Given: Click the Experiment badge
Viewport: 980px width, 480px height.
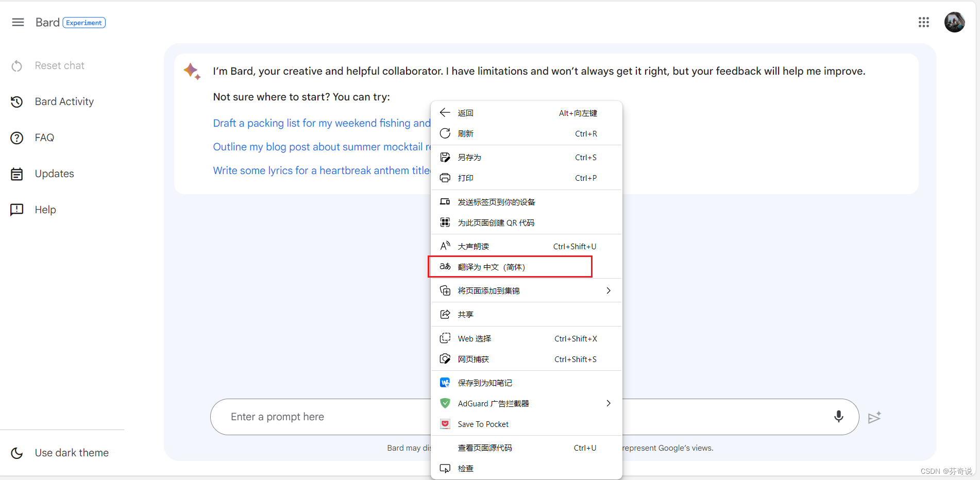Looking at the screenshot, I should 84,23.
